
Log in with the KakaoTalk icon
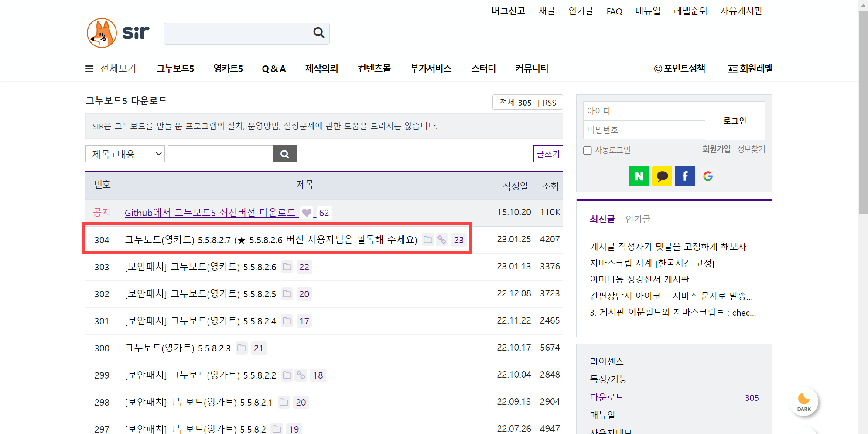click(662, 176)
